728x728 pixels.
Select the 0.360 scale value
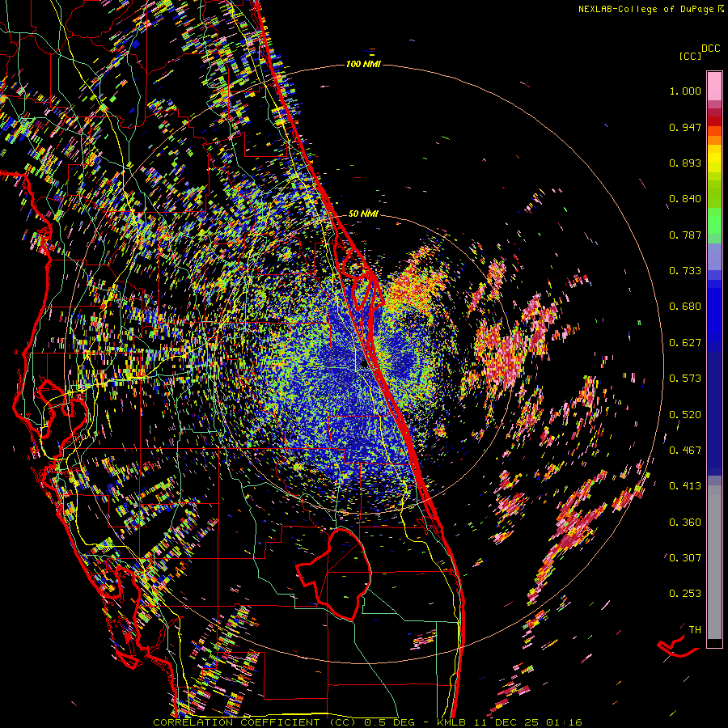pyautogui.click(x=685, y=523)
